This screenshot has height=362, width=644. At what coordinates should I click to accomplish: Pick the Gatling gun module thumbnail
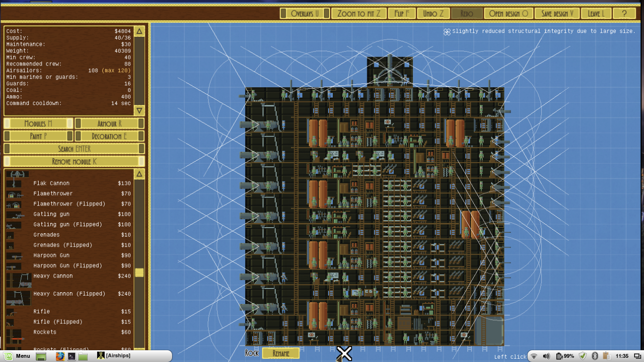[x=14, y=214]
